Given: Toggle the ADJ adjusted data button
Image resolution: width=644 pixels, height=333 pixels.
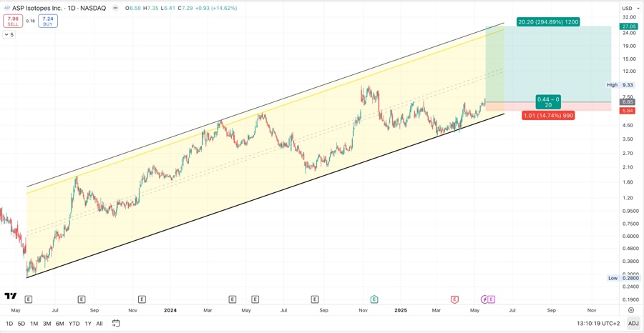Looking at the screenshot, I should tap(633, 324).
